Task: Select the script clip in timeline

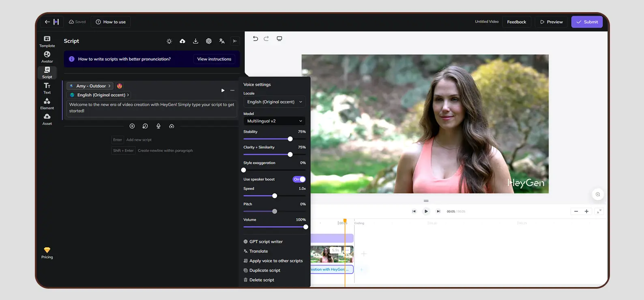Action: pyautogui.click(x=332, y=269)
